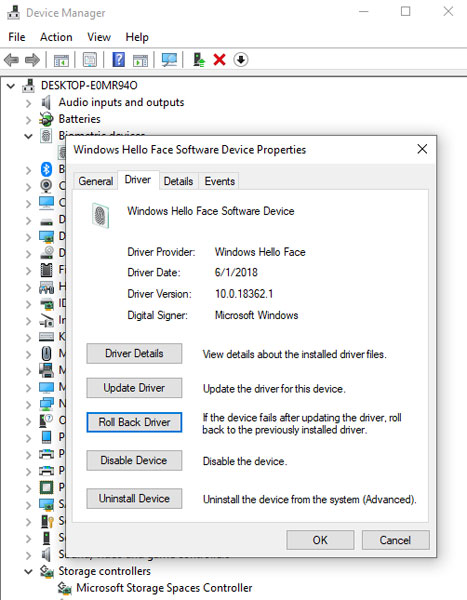Screen dimensions: 467x600
Task: Click the fingerprint device icon in Properties dialog
Action: [100, 215]
